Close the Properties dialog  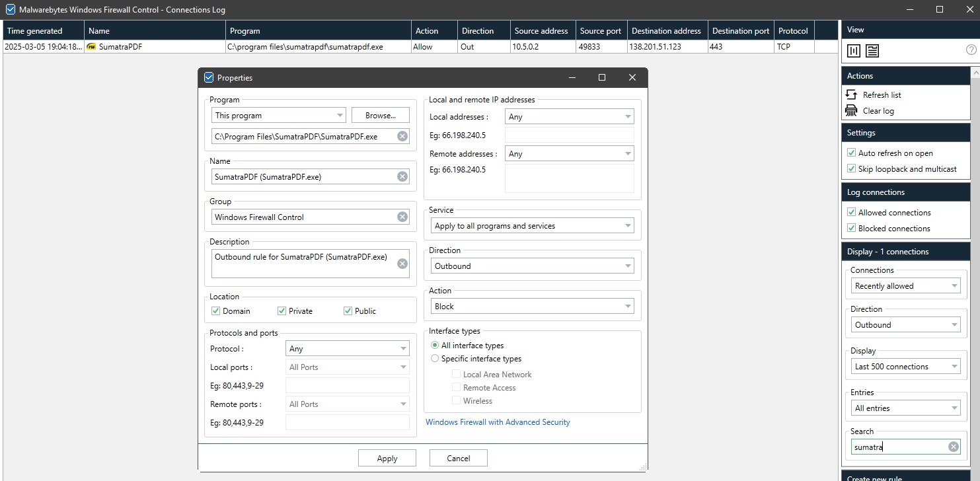(x=632, y=77)
